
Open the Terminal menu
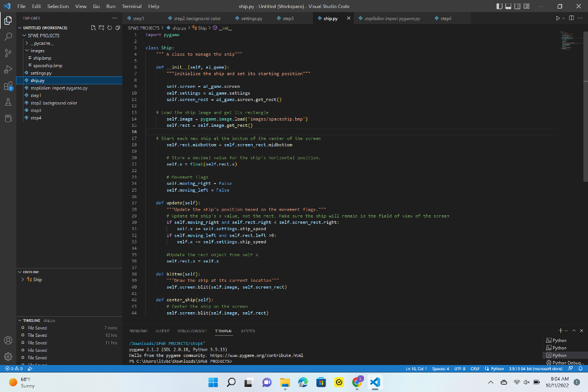tap(133, 6)
